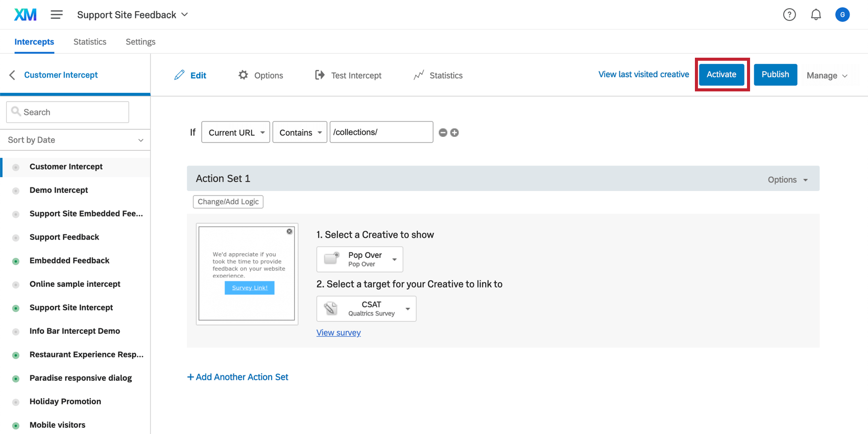
Task: Click the intercept Search field
Action: [67, 112]
